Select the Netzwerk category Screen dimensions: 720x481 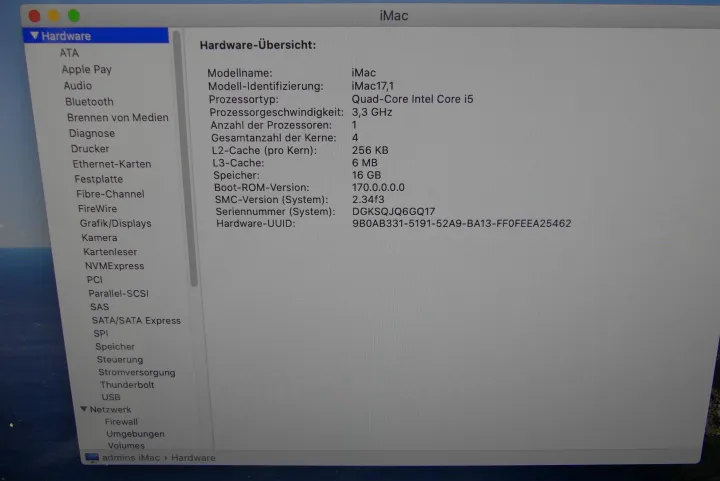110,409
